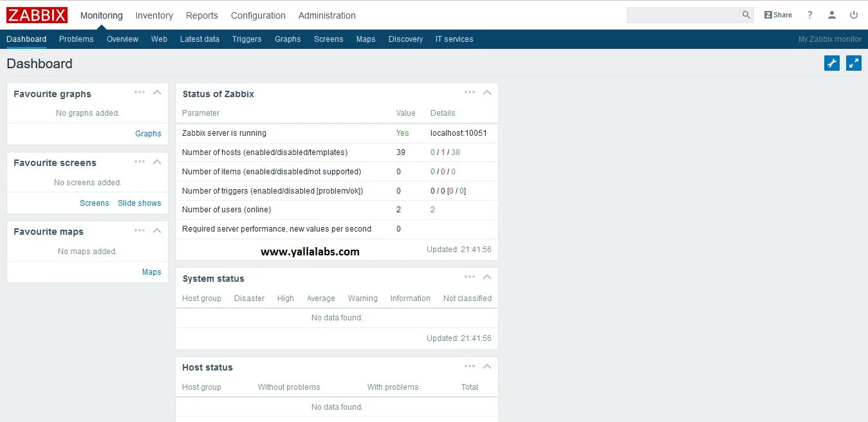Screen dimensions: 868x422
Task: Open user profile icon
Action: click(832, 15)
